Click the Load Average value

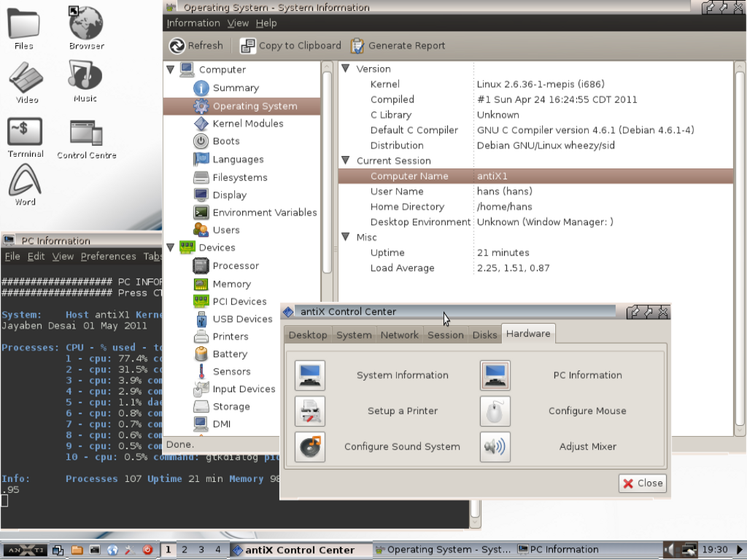tap(513, 268)
